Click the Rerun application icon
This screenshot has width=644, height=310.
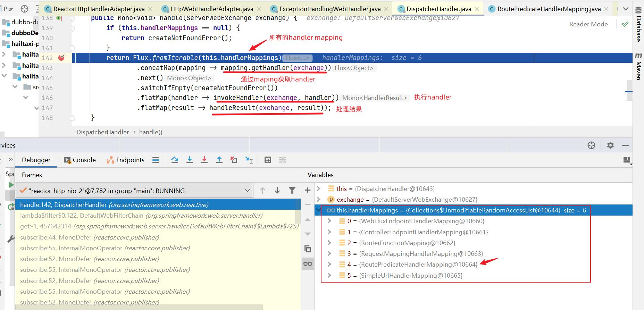pyautogui.click(x=10, y=207)
